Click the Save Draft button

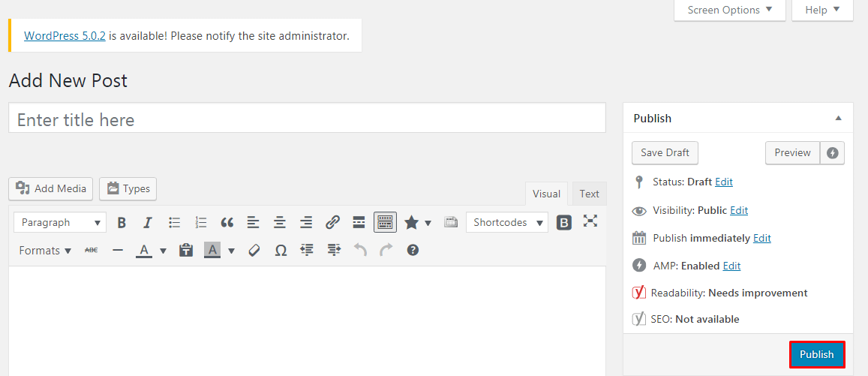(x=665, y=153)
